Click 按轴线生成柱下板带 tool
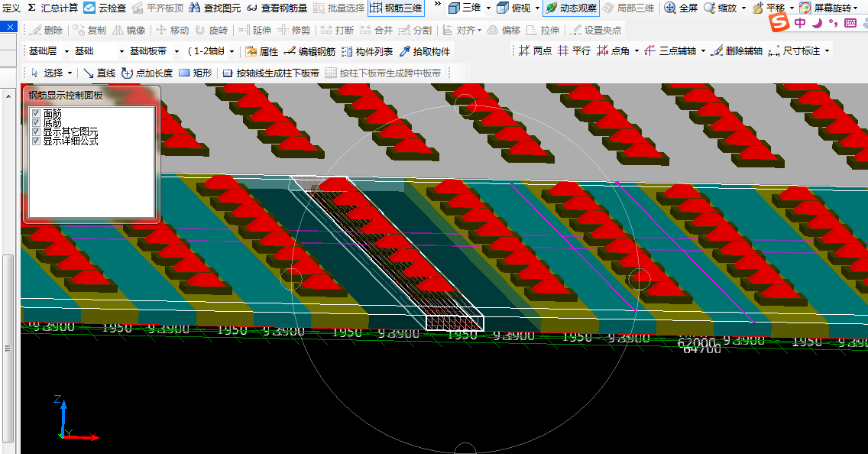The height and width of the screenshot is (454, 868). click(x=270, y=73)
